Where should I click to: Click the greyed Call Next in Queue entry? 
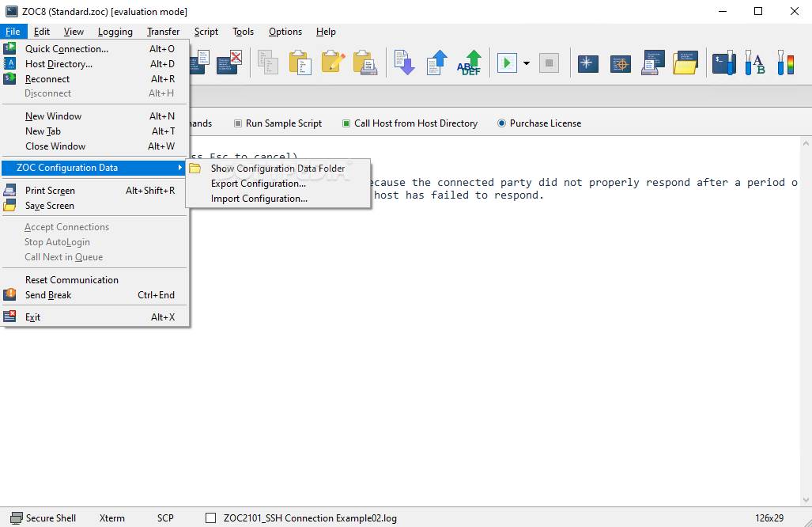point(94,257)
